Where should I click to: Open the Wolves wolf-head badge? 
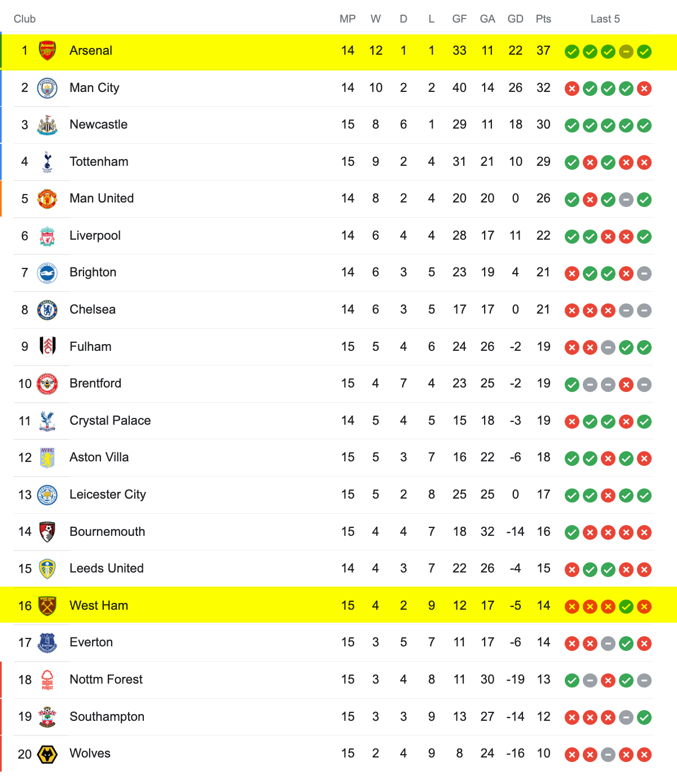pyautogui.click(x=47, y=754)
